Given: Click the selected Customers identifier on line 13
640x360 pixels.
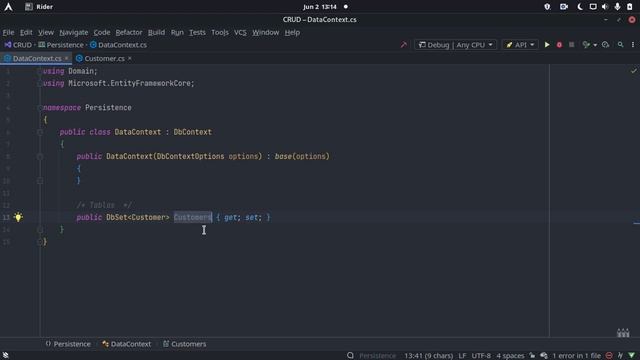Looking at the screenshot, I should [193, 217].
